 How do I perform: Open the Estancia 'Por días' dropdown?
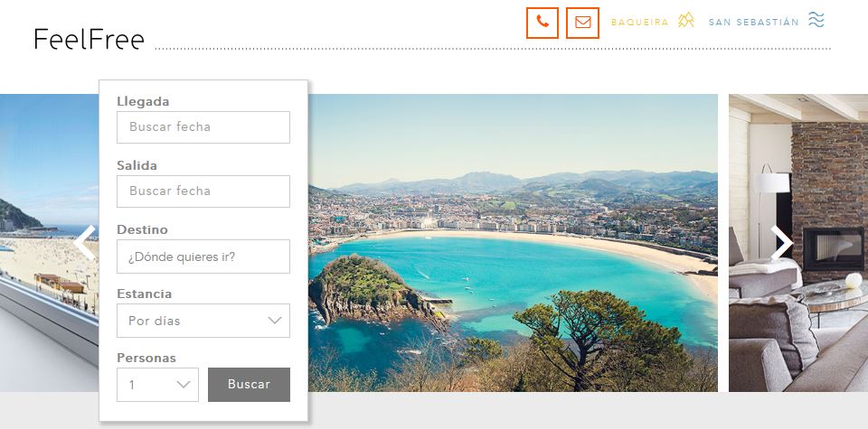(203, 321)
